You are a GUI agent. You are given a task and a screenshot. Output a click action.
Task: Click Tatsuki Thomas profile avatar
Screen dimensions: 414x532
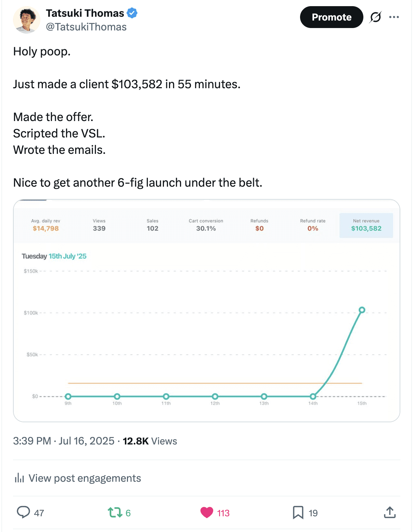[x=26, y=20]
